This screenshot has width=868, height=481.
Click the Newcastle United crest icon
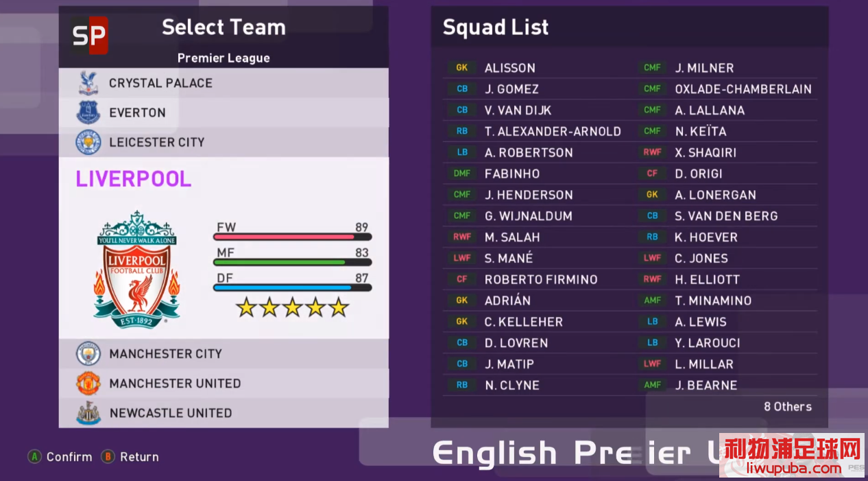click(x=88, y=413)
